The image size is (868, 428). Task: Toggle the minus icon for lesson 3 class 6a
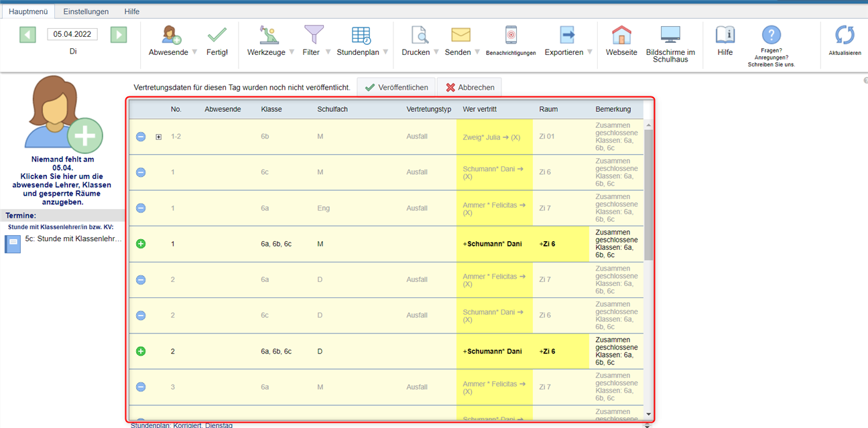coord(141,386)
